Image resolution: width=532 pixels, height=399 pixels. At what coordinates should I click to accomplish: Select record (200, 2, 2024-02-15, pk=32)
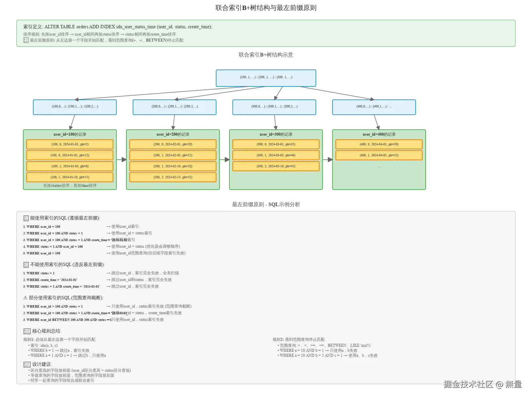(x=173, y=177)
